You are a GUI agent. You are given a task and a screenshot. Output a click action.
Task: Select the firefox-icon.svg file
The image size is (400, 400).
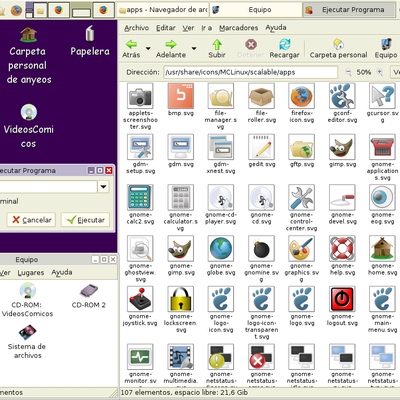click(x=302, y=96)
